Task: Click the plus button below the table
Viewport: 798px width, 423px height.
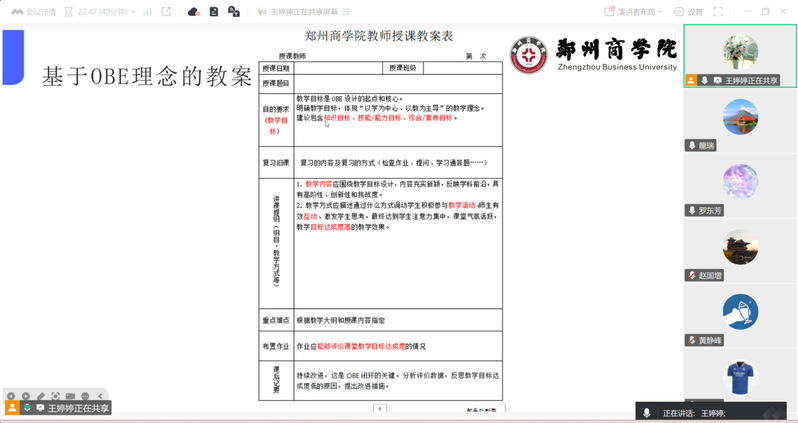Action: [379, 408]
